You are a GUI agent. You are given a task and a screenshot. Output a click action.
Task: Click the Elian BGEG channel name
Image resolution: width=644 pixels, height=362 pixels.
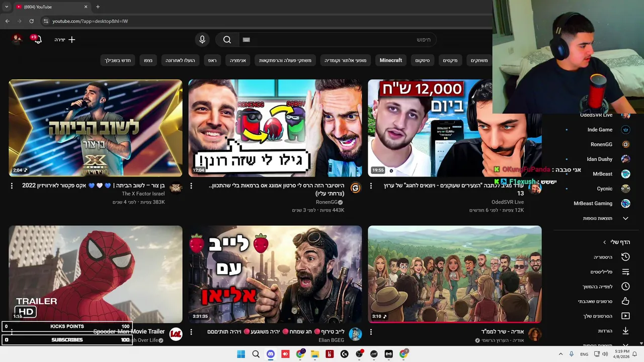(332, 340)
